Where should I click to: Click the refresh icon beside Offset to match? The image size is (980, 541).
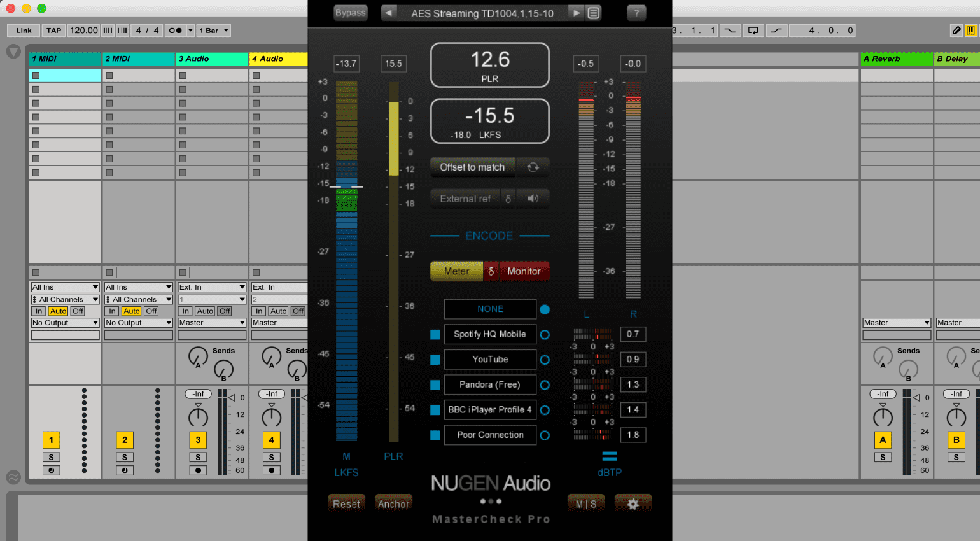pyautogui.click(x=533, y=167)
